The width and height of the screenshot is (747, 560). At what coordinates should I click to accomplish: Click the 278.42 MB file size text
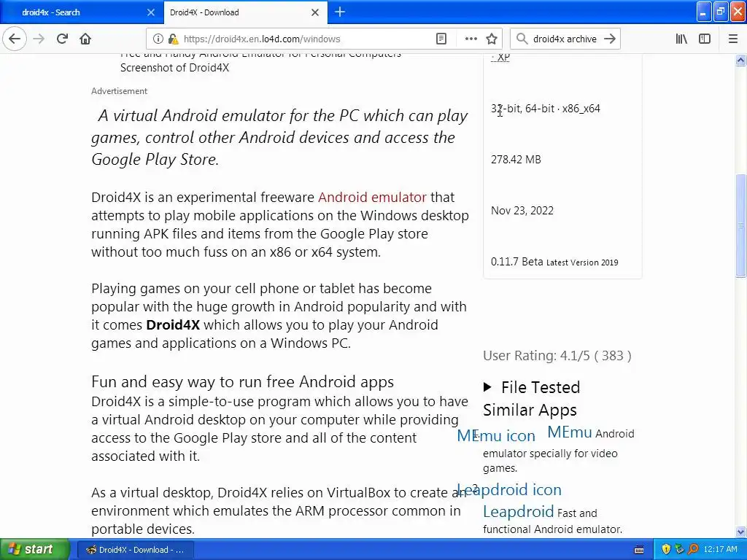point(516,160)
